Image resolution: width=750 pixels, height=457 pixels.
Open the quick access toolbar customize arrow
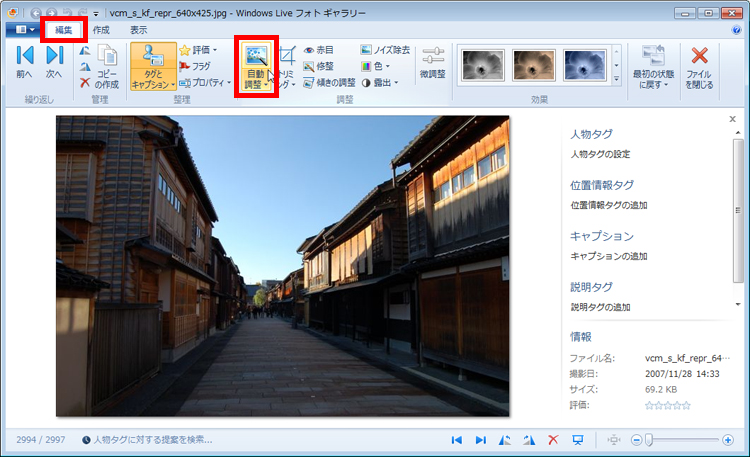point(96,14)
